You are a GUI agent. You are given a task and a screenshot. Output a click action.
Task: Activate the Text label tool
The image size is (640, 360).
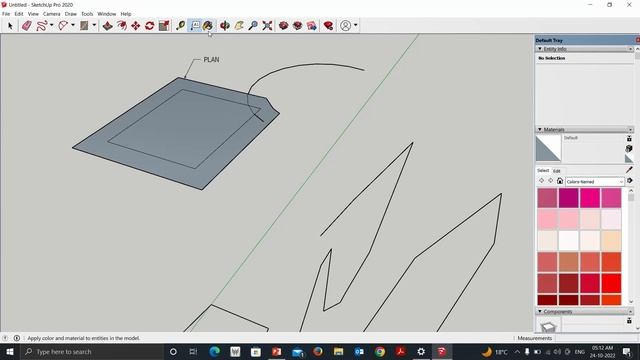click(x=195, y=26)
